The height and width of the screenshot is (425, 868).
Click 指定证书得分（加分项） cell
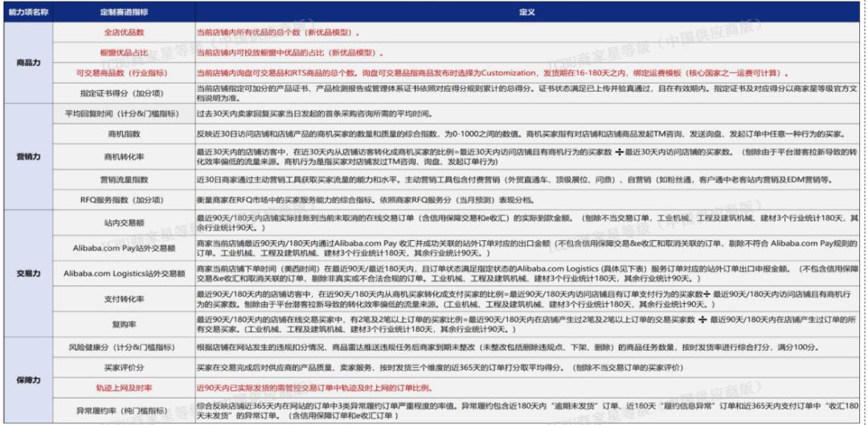click(124, 93)
